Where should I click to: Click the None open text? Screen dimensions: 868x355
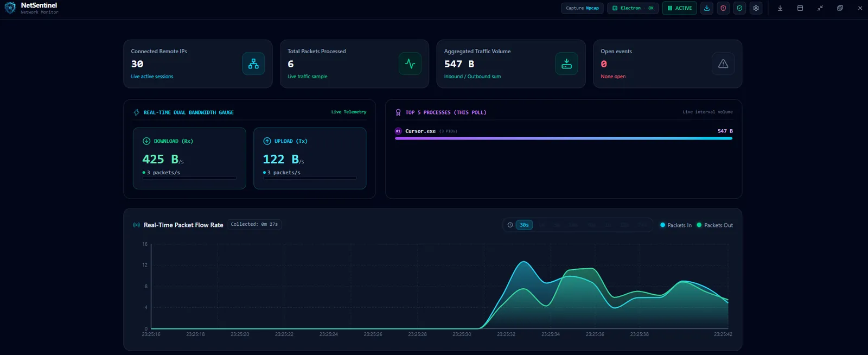(x=613, y=77)
